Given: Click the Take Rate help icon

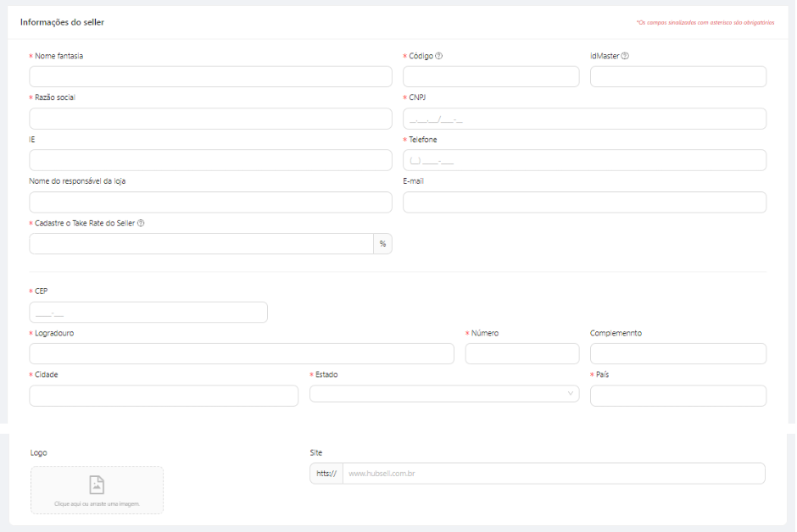Looking at the screenshot, I should coord(141,223).
